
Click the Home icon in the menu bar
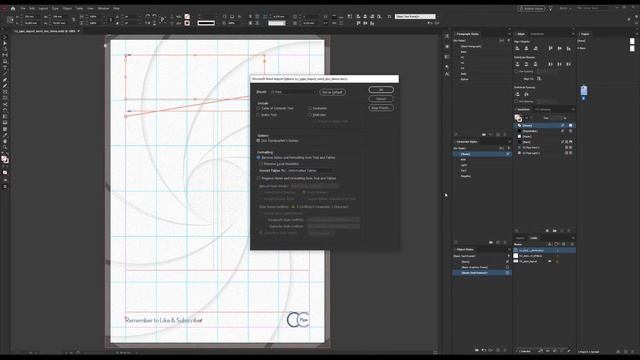[13, 8]
